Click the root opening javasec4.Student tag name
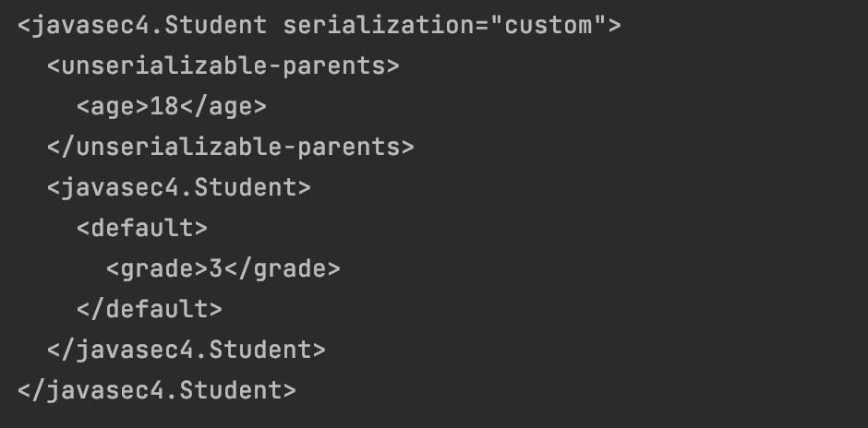The image size is (868, 428). (149, 25)
